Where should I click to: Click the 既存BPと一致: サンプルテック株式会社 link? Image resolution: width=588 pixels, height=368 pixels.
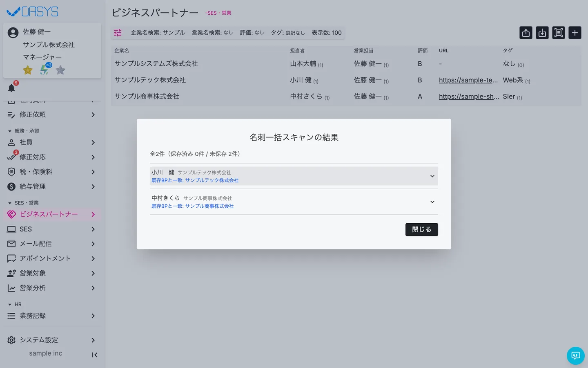pyautogui.click(x=195, y=180)
